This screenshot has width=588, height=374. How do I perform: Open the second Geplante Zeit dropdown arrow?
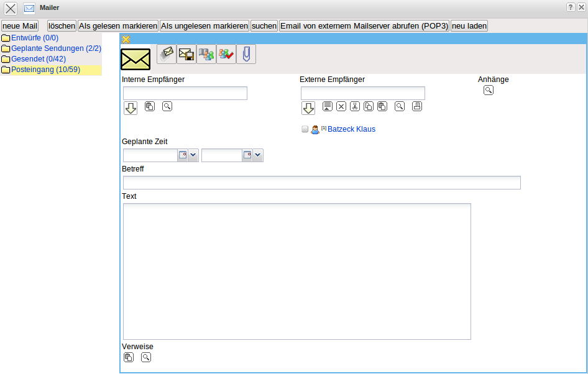pyautogui.click(x=258, y=155)
